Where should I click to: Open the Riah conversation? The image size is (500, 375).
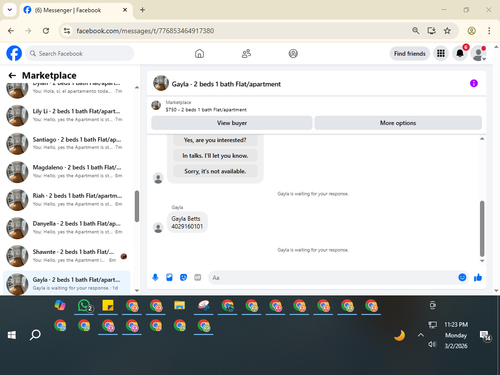[67, 200]
